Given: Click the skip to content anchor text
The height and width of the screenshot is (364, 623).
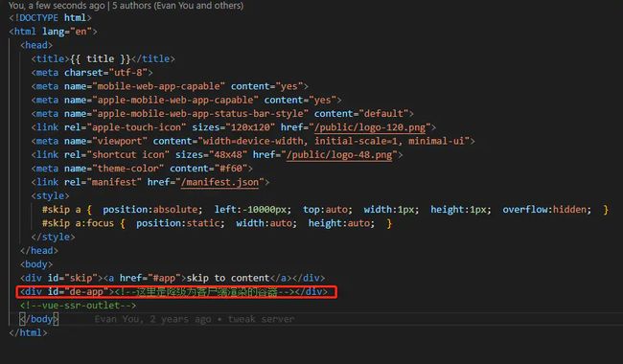Looking at the screenshot, I should click(x=228, y=278).
